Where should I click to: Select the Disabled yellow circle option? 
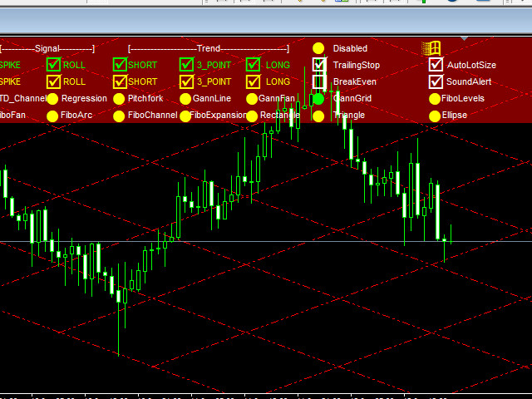(x=318, y=48)
